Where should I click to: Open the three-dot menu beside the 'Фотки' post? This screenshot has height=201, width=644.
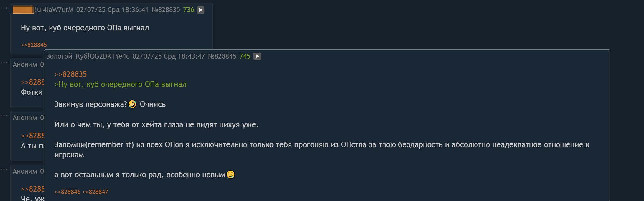pos(4,63)
